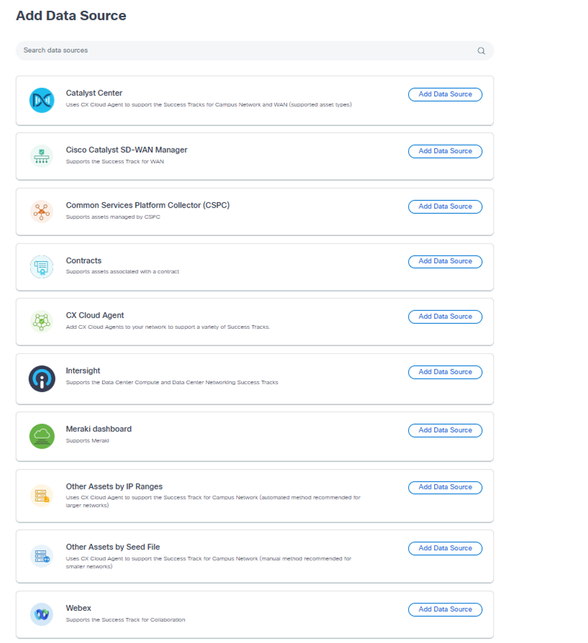Add Data Source for Meraki dashboard
The width and height of the screenshot is (588, 643).
[445, 430]
